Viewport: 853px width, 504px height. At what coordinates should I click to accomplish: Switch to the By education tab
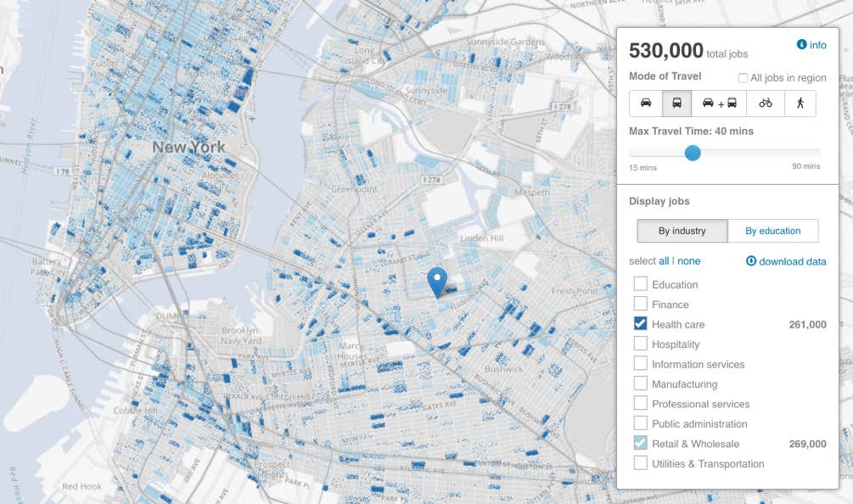(x=772, y=231)
